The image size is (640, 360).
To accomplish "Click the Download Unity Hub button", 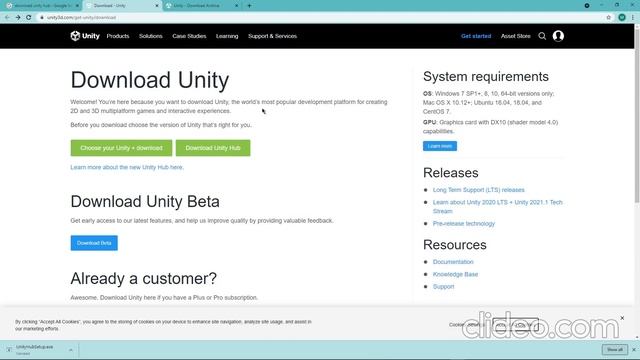I will click(213, 148).
